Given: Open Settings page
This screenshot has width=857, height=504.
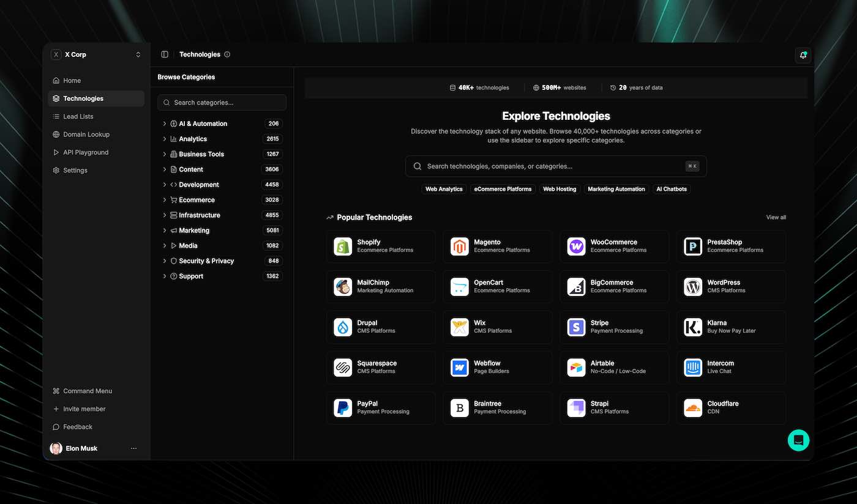Looking at the screenshot, I should coord(96,170).
